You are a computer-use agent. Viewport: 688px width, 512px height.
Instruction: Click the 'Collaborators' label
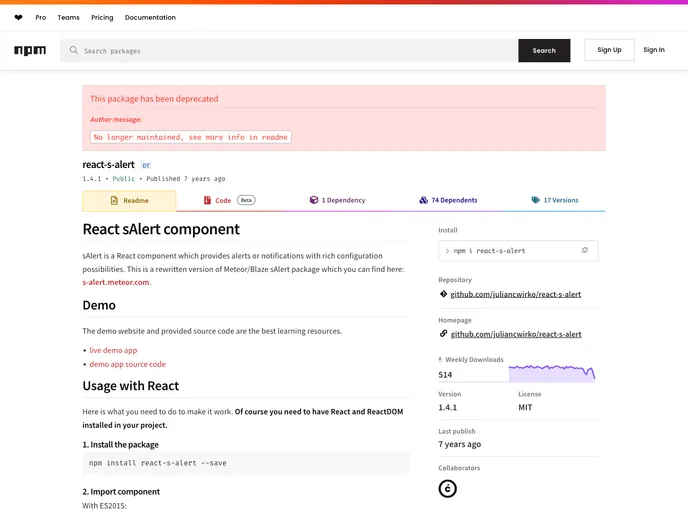tap(459, 468)
